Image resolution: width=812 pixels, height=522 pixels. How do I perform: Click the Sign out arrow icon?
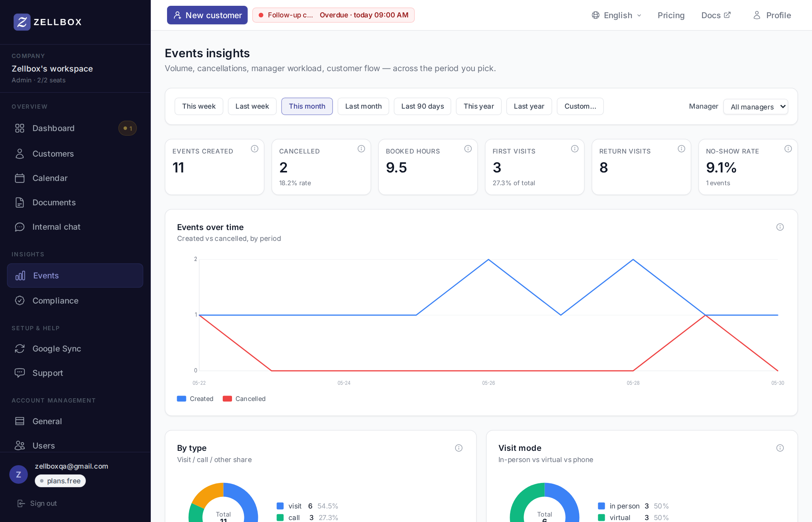[21, 503]
